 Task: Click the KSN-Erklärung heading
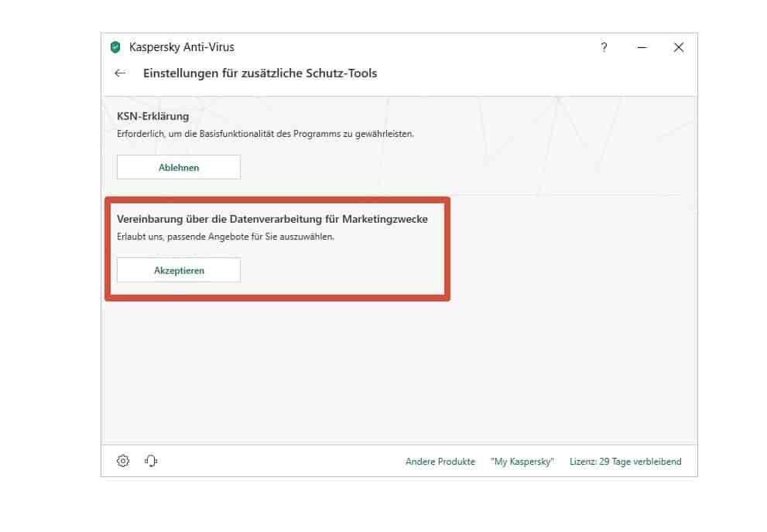coord(152,116)
